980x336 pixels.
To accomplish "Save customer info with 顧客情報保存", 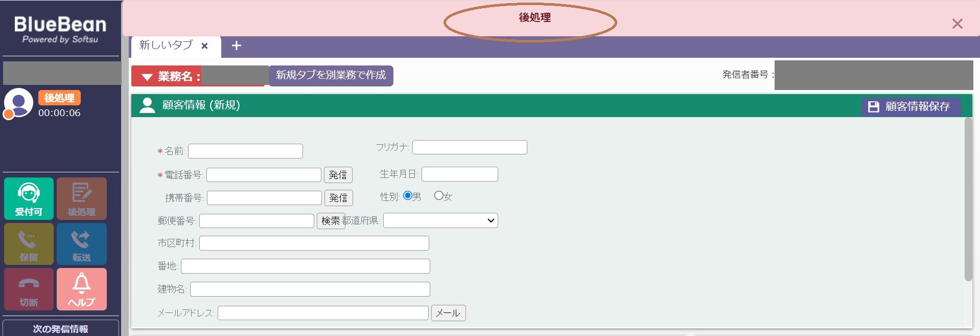I will [x=911, y=106].
